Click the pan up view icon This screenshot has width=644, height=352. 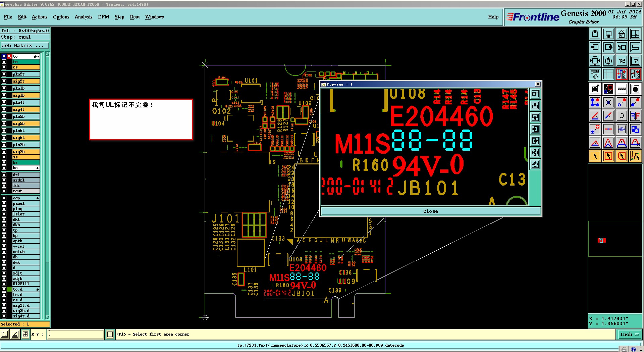595,34
